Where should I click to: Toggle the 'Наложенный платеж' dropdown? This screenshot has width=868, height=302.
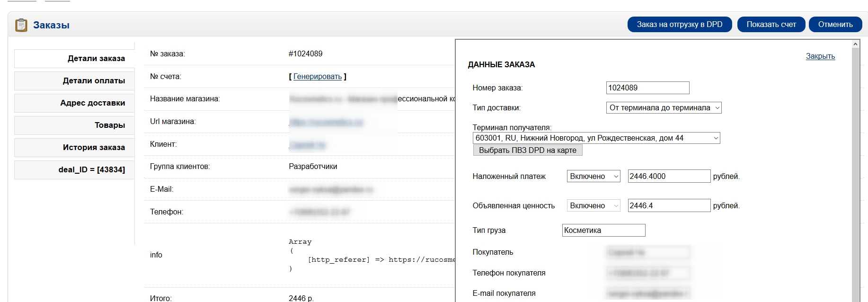click(593, 177)
